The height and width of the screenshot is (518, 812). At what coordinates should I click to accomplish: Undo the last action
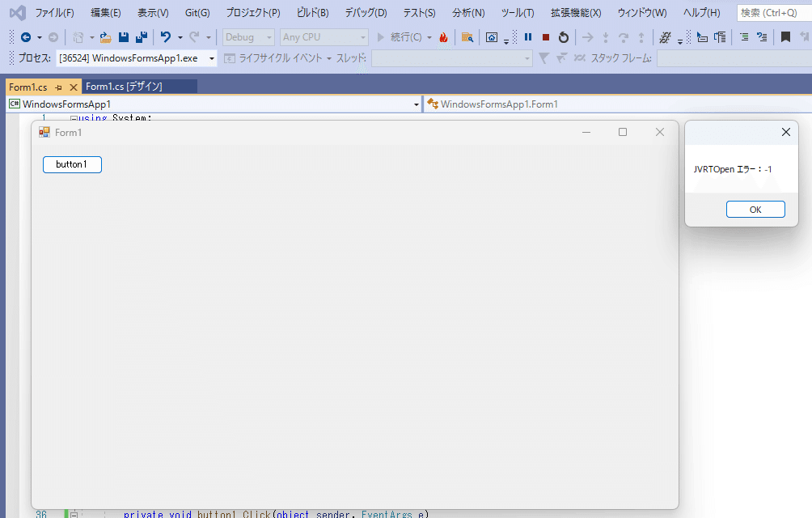(166, 37)
